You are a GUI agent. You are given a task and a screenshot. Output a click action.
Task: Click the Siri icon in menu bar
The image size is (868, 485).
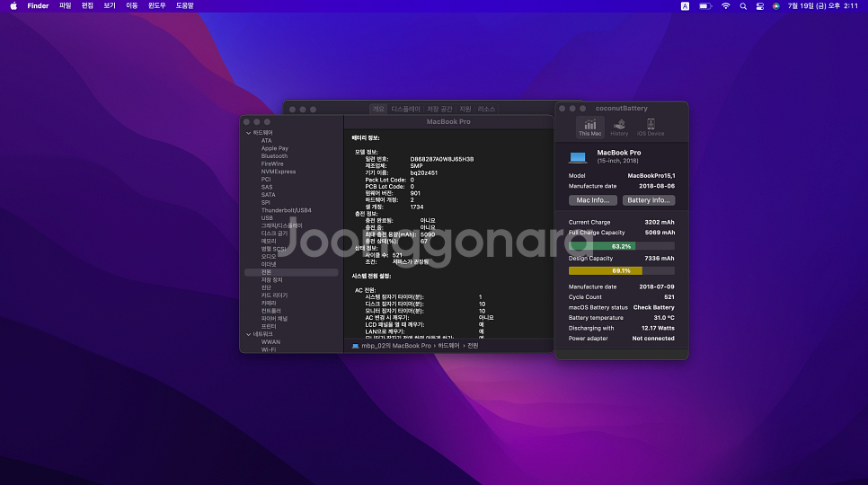tap(776, 6)
